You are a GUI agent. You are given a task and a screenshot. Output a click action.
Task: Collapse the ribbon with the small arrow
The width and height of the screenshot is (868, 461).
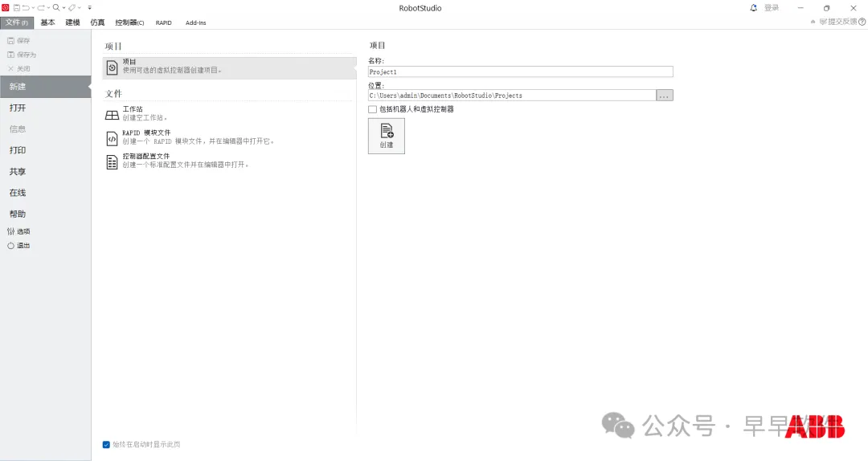point(813,22)
